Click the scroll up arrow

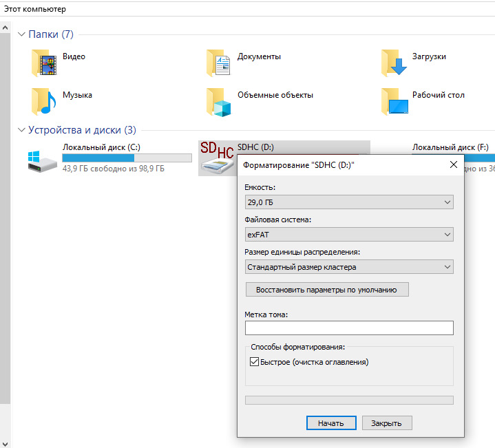pos(5,28)
